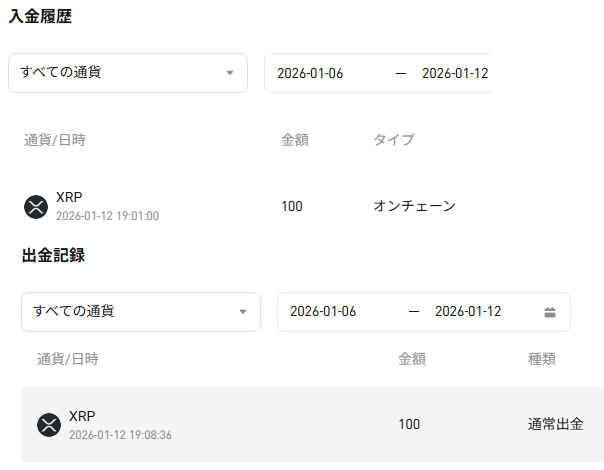The height and width of the screenshot is (470, 604).
Task: Click the XRP coin icon in withdrawal record
Action: click(x=49, y=425)
